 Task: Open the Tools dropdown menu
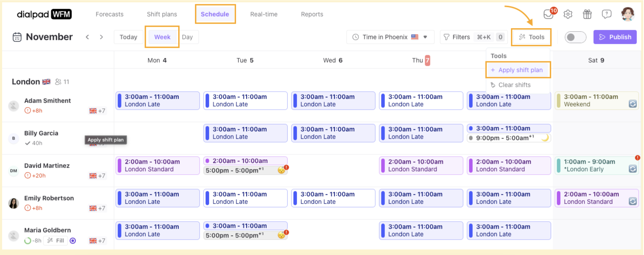click(x=531, y=37)
